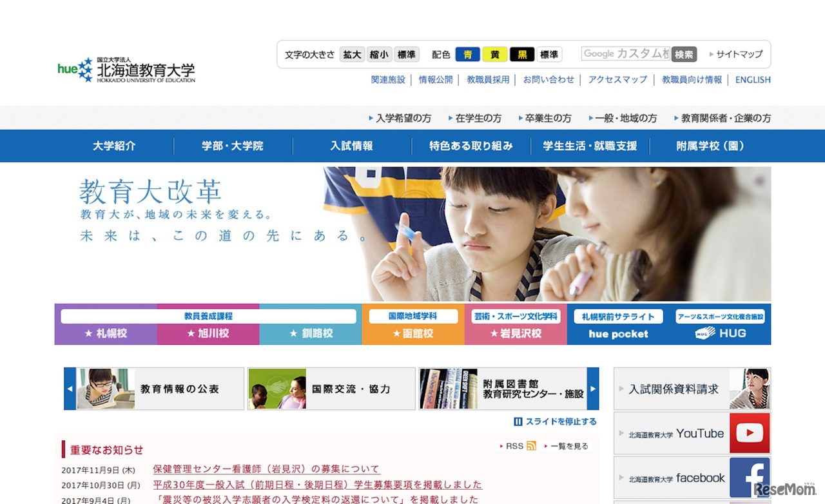Screen dimensions: 825x504
Task: Click the right carousel arrow
Action: coord(594,389)
